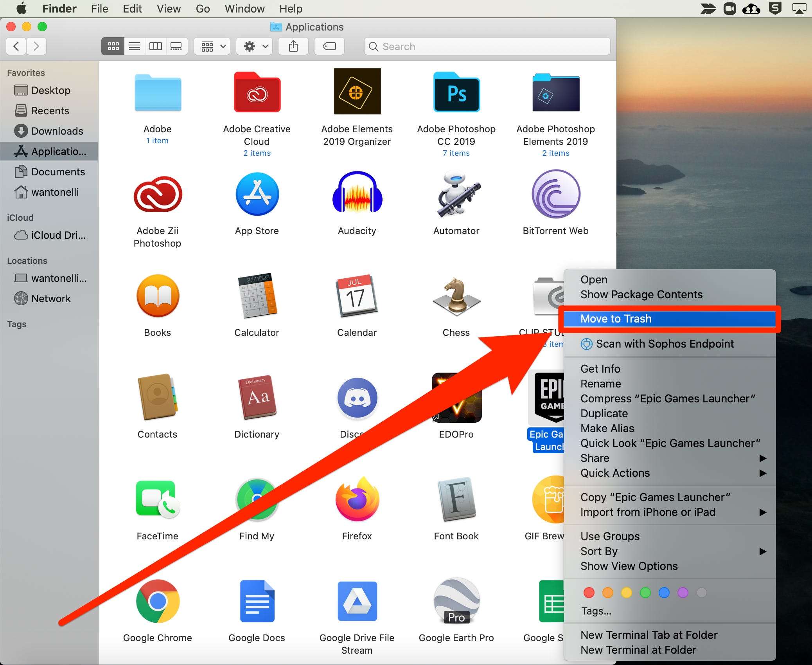This screenshot has width=812, height=665.
Task: Switch to gallery view
Action: pos(176,47)
